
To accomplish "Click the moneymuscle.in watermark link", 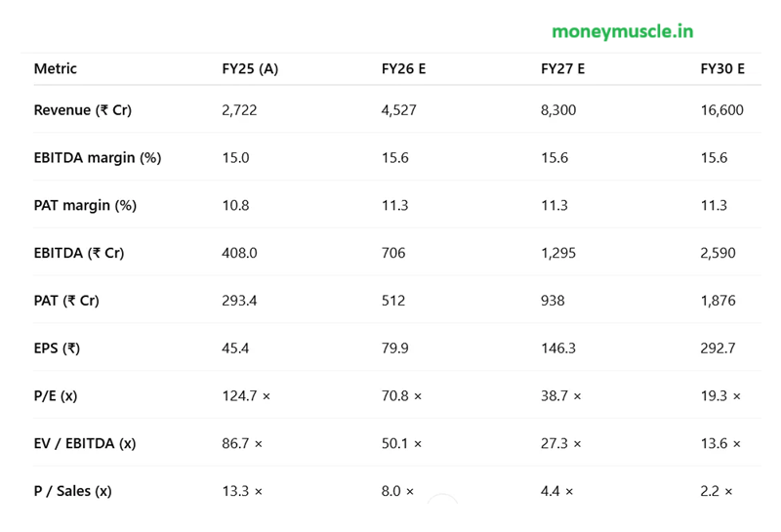I will (623, 31).
